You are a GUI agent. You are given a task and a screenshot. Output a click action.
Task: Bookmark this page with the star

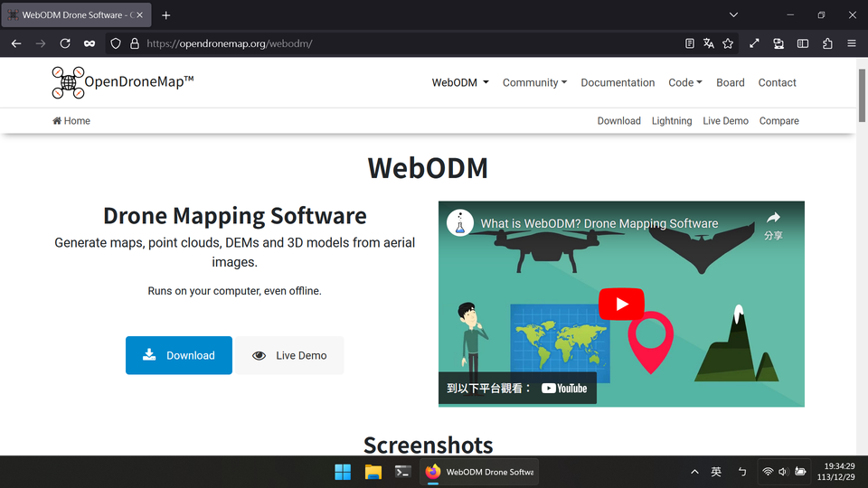728,43
